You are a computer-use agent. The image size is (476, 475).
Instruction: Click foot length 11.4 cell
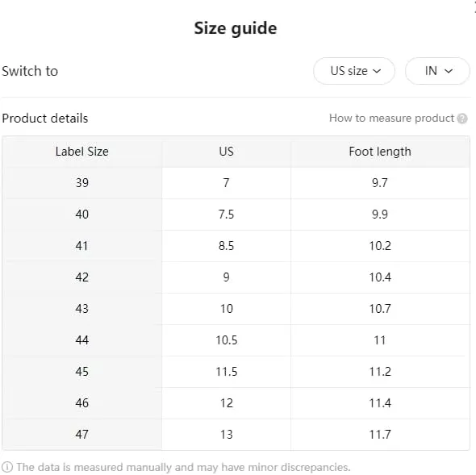coord(380,403)
